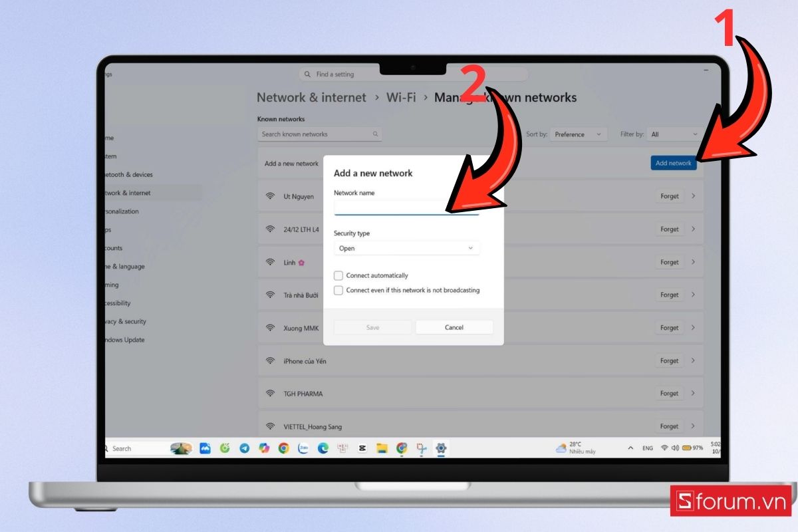Click the Add network button
The image size is (798, 532).
click(674, 163)
